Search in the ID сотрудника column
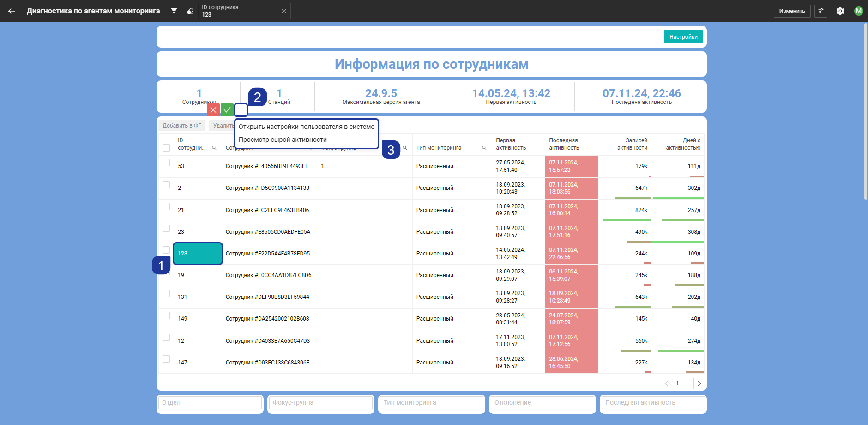868x425 pixels. pyautogui.click(x=214, y=148)
